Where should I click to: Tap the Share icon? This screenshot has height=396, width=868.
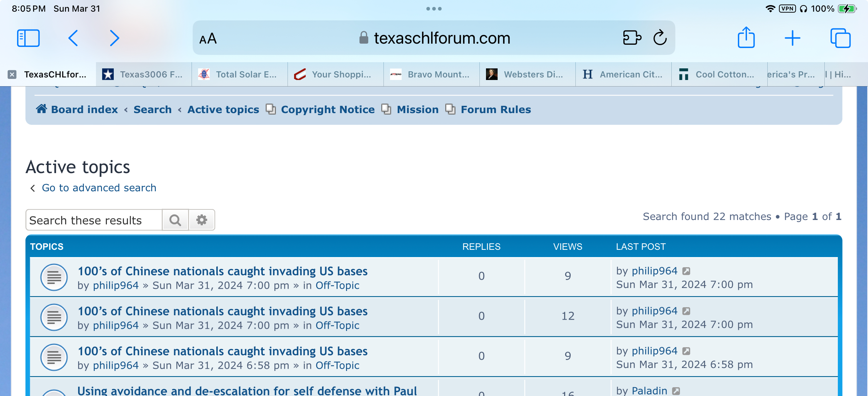coord(746,37)
